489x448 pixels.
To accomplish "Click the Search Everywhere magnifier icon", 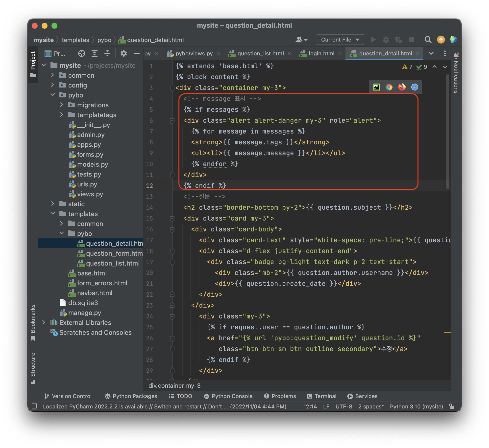I will point(428,40).
